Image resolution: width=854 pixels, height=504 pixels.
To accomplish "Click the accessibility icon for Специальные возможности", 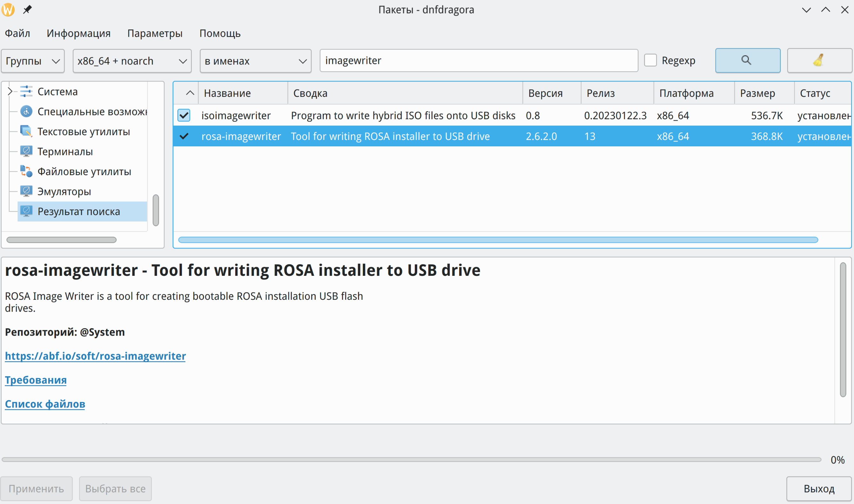I will (x=26, y=112).
